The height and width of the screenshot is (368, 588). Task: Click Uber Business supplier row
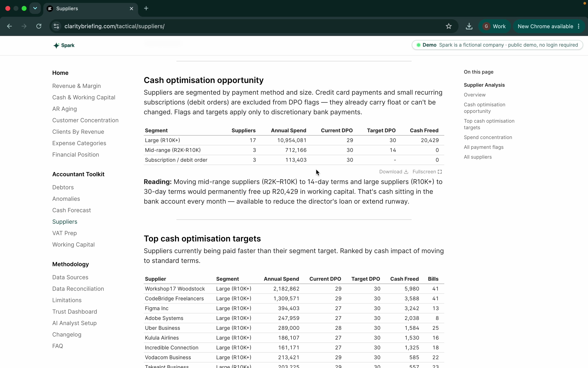[x=294, y=328]
